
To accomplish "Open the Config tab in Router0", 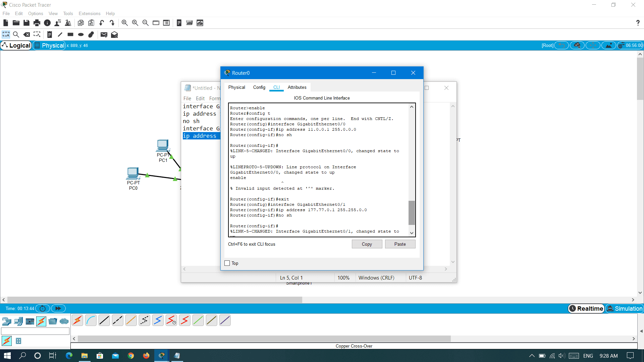I will pos(259,87).
